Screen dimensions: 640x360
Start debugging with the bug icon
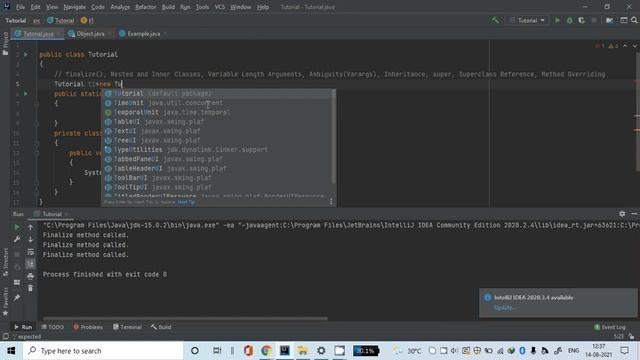pyautogui.click(x=569, y=20)
